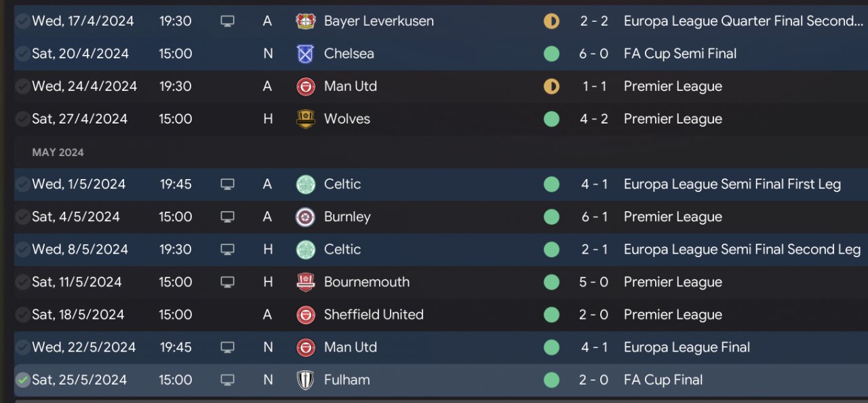Toggle the checkmark beside Sat, 20/4/2024 fixture
Screen dimensions: 868x403
[x=23, y=54]
